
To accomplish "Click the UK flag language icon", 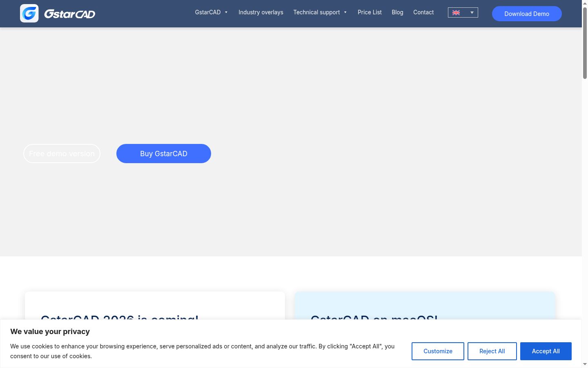I will tap(456, 13).
